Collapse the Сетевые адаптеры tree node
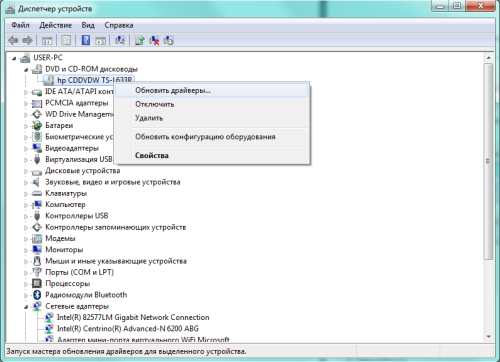 click(x=26, y=307)
